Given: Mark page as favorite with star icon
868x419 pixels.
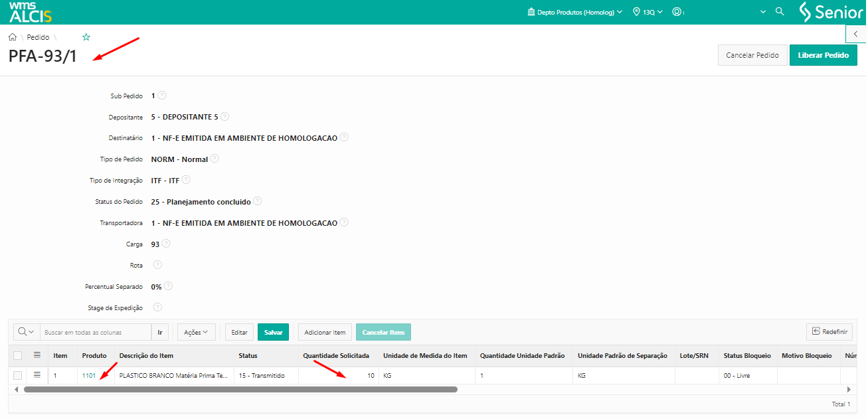Looking at the screenshot, I should coord(86,37).
